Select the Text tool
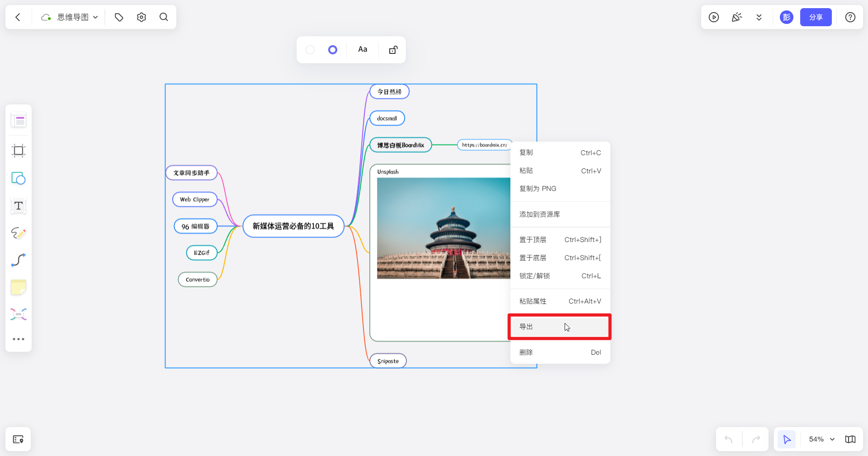This screenshot has width=868, height=456. (18, 206)
